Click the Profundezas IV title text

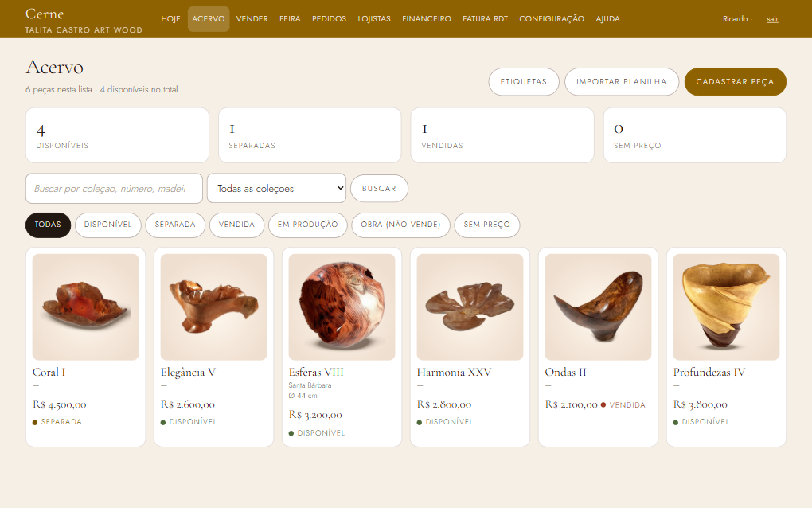(709, 373)
